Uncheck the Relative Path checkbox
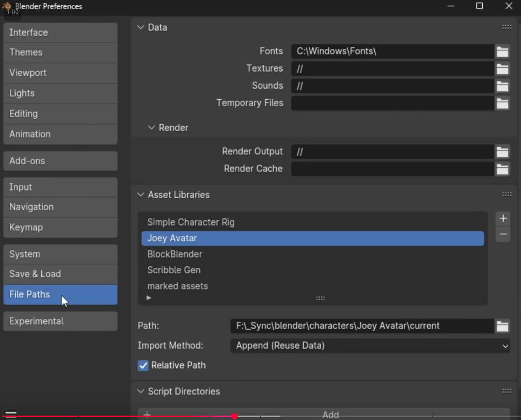Screen dimensions: 521x420 pos(143,366)
